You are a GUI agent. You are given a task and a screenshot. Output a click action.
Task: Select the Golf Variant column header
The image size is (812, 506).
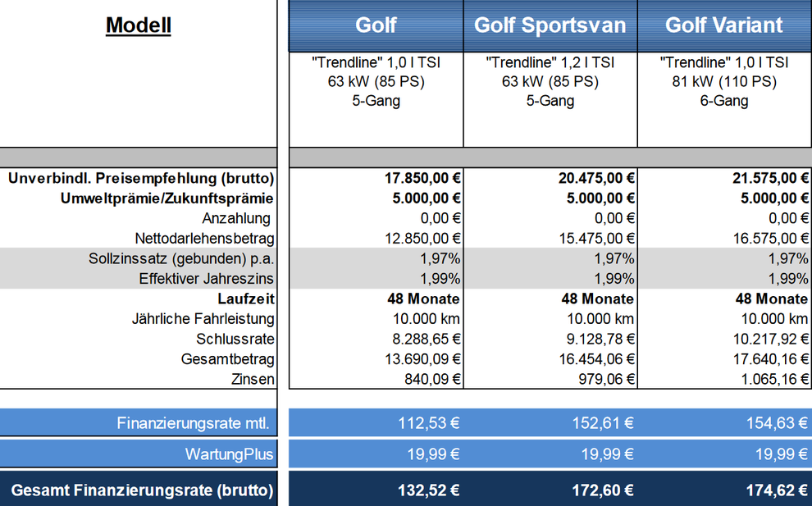(724, 25)
